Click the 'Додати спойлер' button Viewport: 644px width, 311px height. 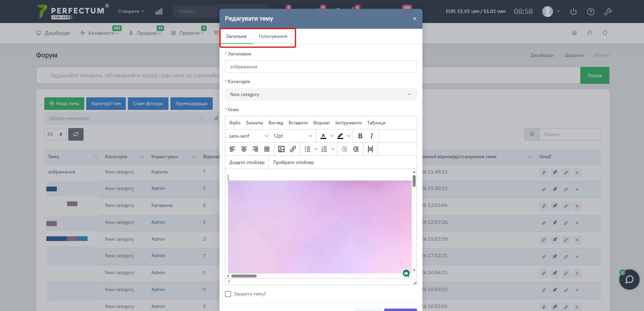point(247,162)
